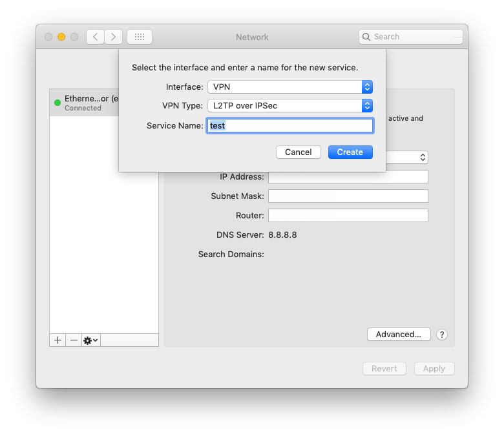Open the partially hidden configuration dropdown

[x=407, y=157]
